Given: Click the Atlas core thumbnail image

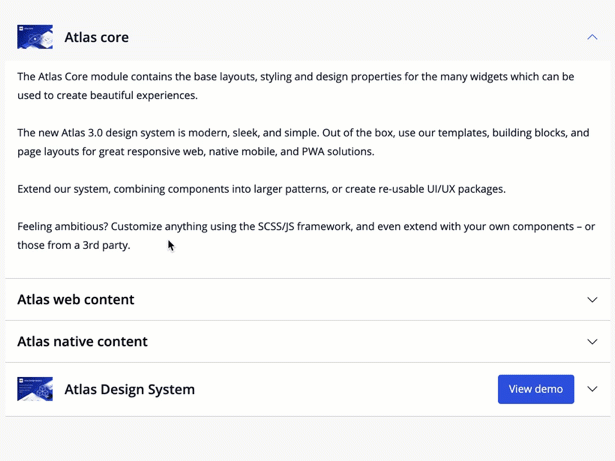Looking at the screenshot, I should (35, 37).
